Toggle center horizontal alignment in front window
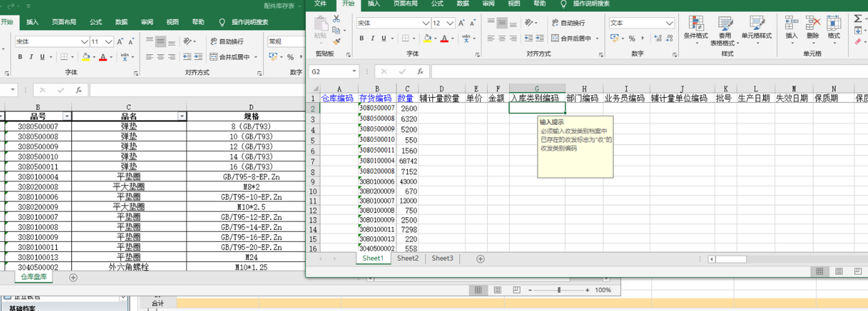Viewport: 868px width, 311px height. click(x=502, y=38)
